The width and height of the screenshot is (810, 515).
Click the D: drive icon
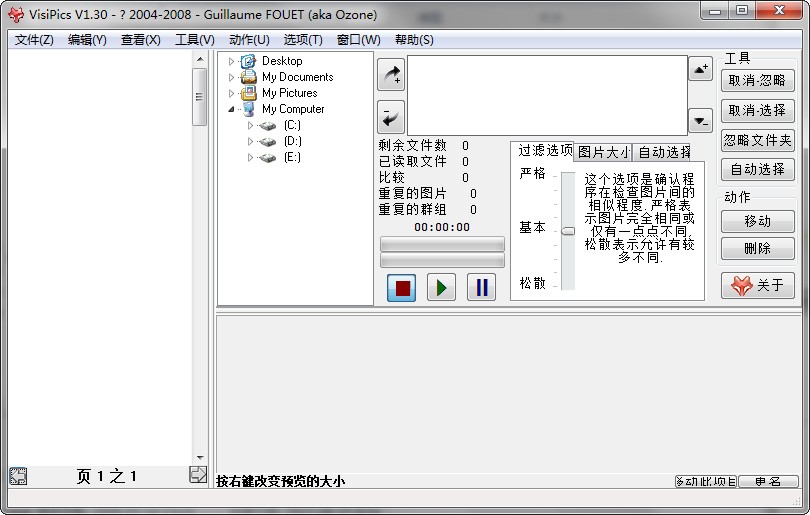pyautogui.click(x=267, y=142)
